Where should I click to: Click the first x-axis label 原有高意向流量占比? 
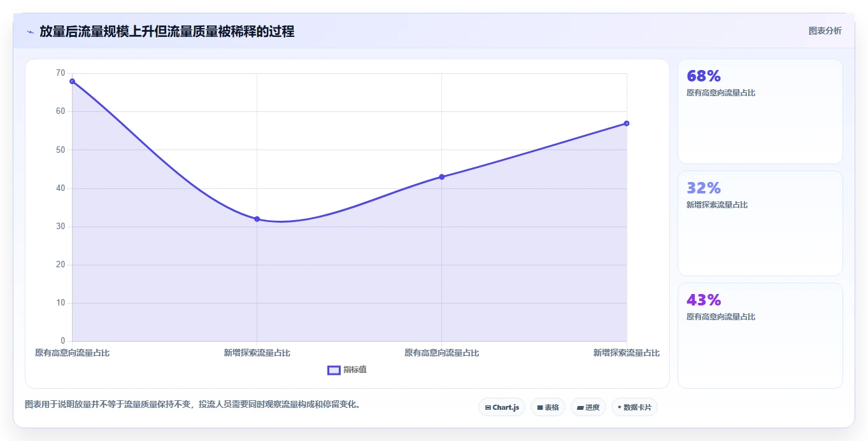click(x=72, y=353)
